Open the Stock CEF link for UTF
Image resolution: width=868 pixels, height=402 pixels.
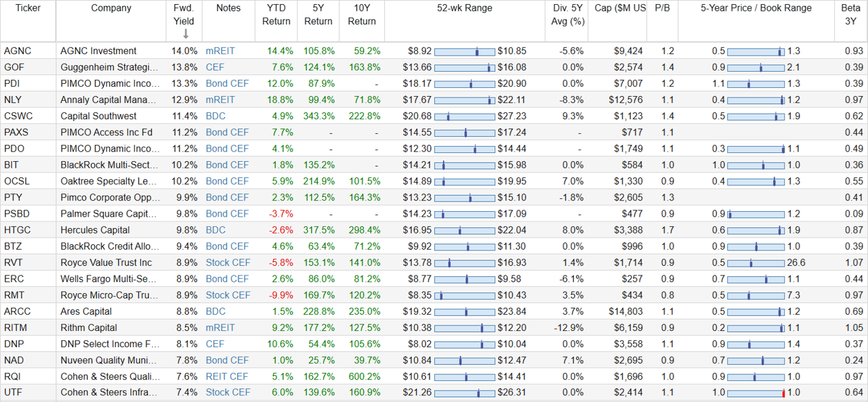(x=228, y=393)
